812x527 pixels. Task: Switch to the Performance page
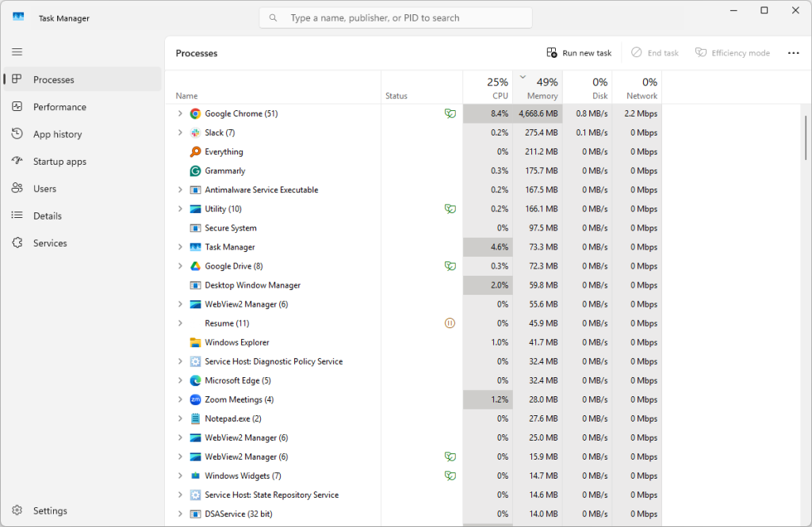pos(59,107)
